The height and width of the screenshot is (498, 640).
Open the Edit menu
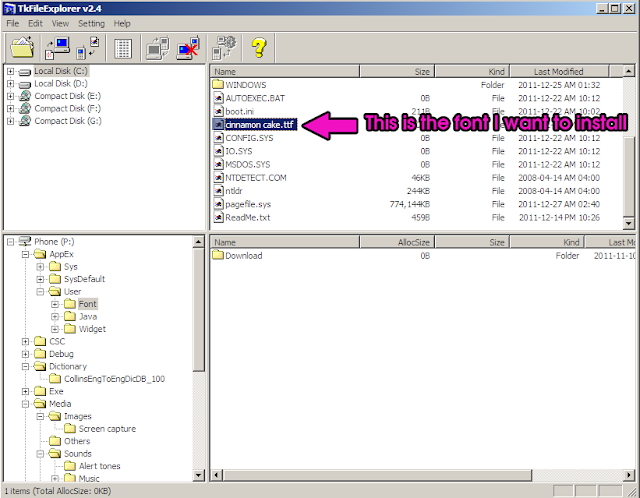[x=35, y=23]
